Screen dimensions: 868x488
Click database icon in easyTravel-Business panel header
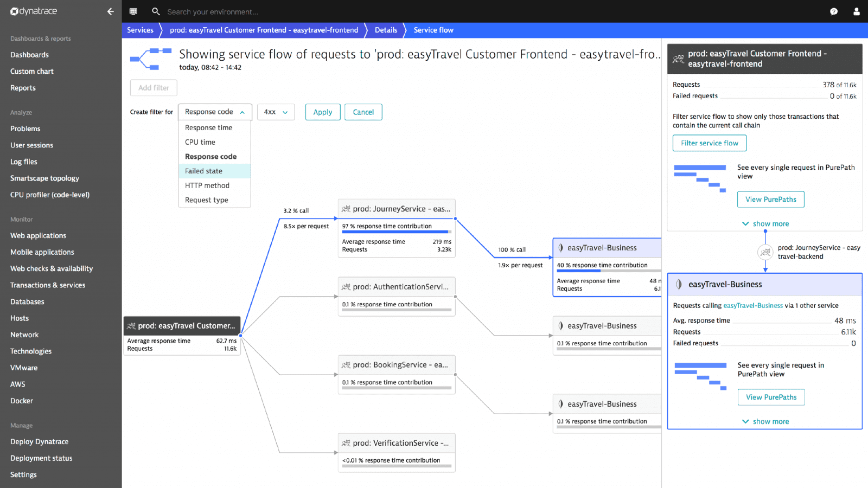[679, 284]
